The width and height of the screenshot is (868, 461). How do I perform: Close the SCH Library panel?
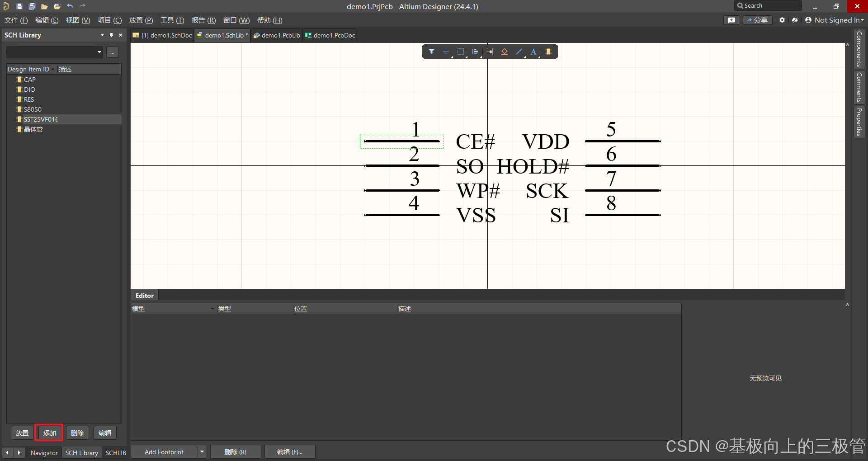tap(120, 35)
